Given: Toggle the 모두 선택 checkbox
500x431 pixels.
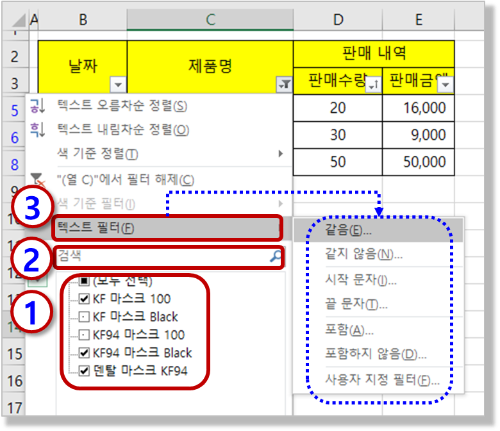Looking at the screenshot, I should click(x=84, y=281).
